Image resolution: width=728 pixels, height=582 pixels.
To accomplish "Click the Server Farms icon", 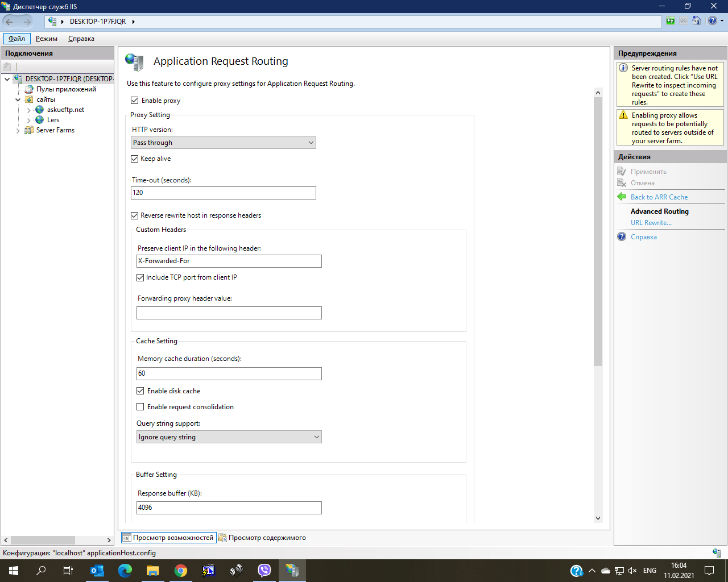I will 29,130.
